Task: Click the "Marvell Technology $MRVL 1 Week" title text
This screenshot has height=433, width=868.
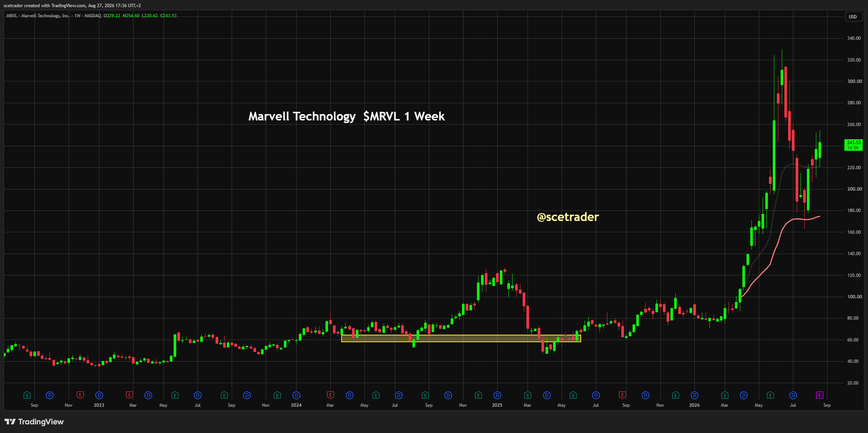Action: 346,116
